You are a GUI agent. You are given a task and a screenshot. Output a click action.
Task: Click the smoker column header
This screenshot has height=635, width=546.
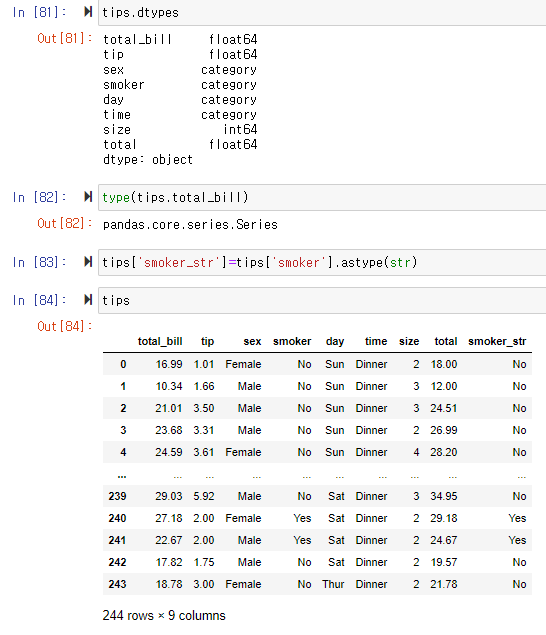292,341
